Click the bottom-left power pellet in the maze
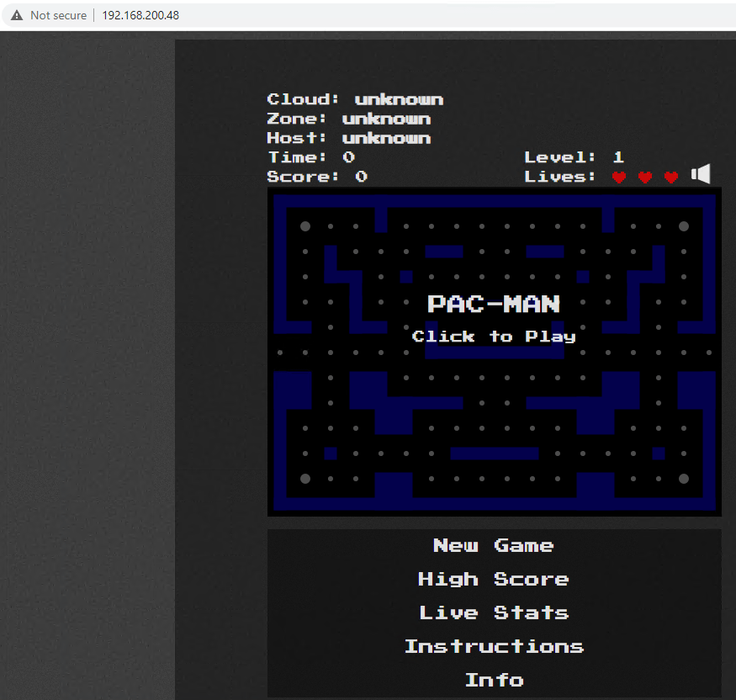736x700 pixels. coord(305,479)
